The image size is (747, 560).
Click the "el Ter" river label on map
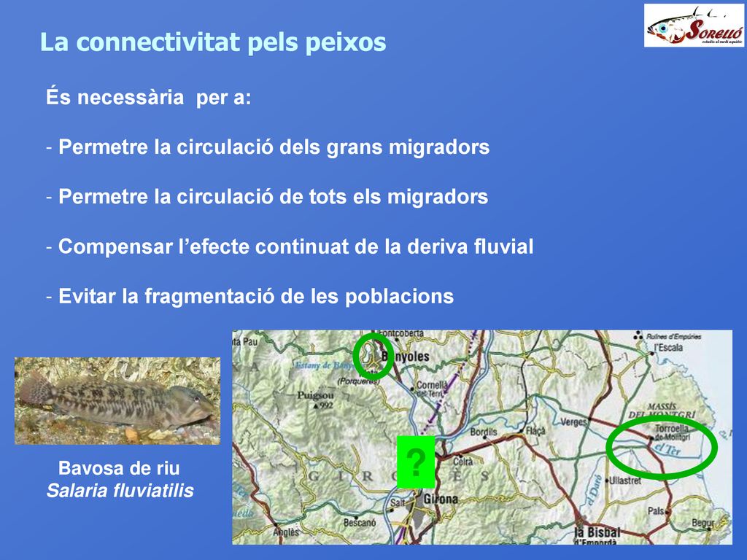pyautogui.click(x=668, y=448)
